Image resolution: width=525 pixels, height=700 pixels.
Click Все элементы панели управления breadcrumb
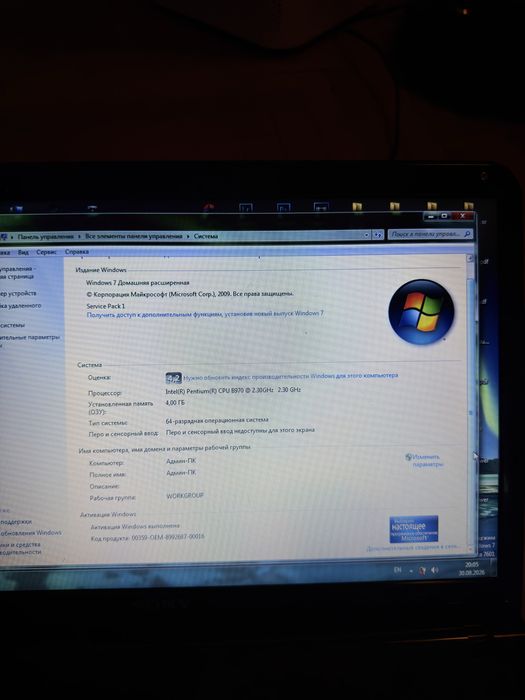tap(134, 236)
